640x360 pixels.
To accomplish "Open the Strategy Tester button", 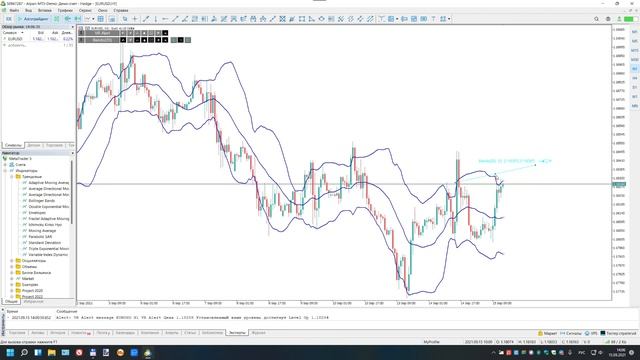I will pyautogui.click(x=618, y=333).
